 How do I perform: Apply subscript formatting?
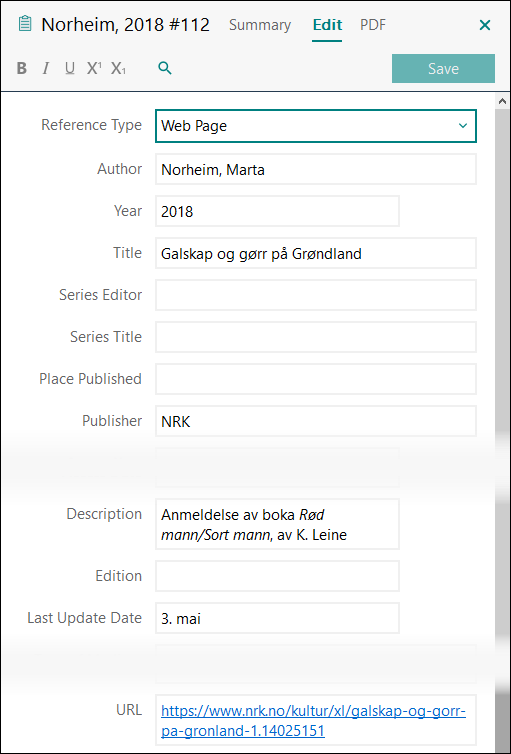click(118, 68)
